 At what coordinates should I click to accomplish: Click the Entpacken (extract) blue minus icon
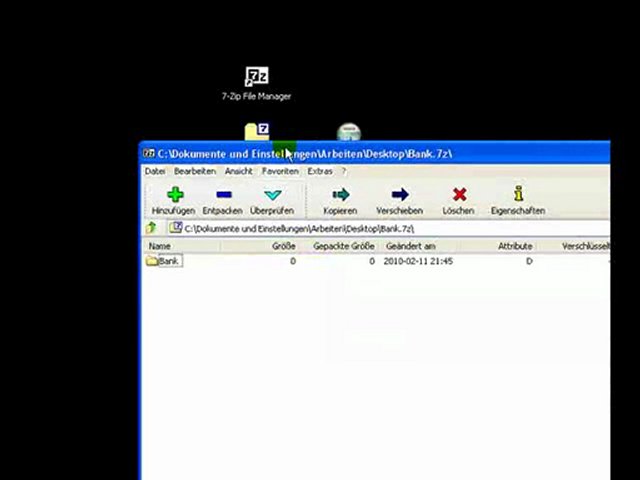pyautogui.click(x=222, y=195)
